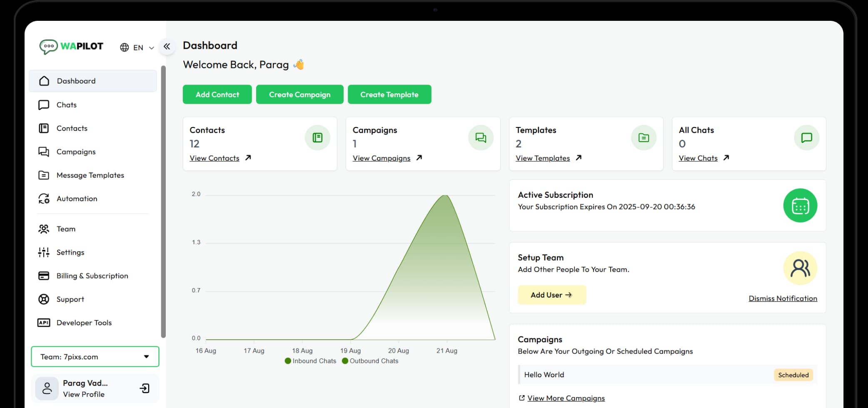
Task: Open the EN language dropdown
Action: click(x=137, y=47)
